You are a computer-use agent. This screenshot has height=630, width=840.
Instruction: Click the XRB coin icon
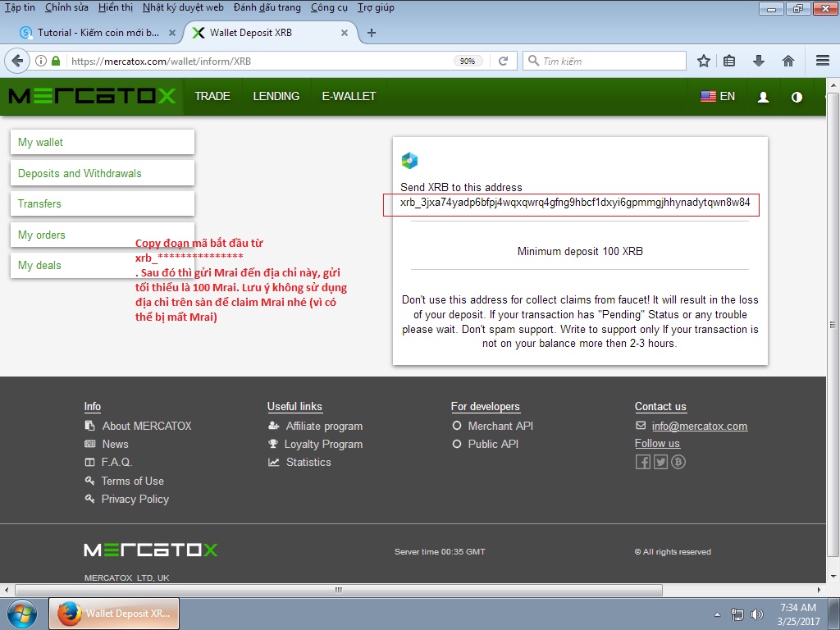pyautogui.click(x=409, y=160)
